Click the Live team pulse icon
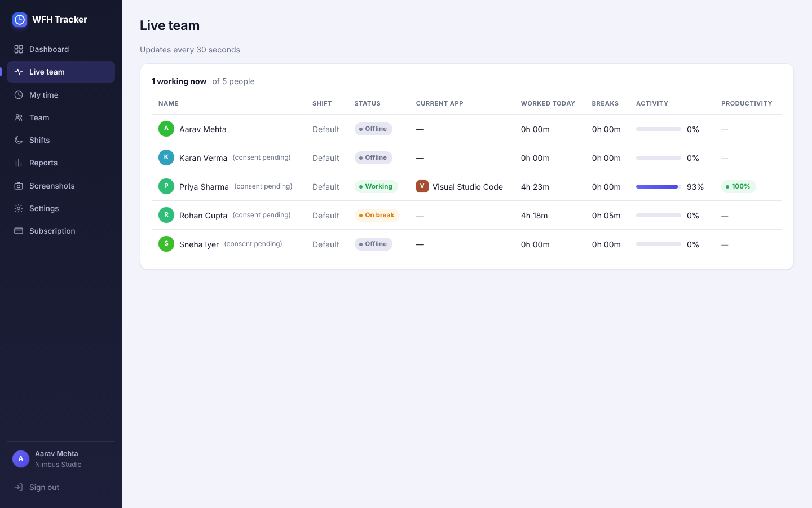This screenshot has height=508, width=812. pos(19,72)
